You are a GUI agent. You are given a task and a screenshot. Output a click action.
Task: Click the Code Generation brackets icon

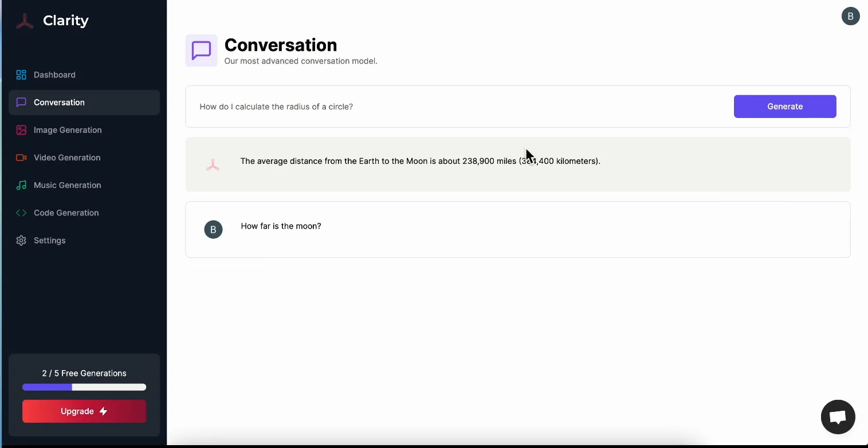point(21,213)
